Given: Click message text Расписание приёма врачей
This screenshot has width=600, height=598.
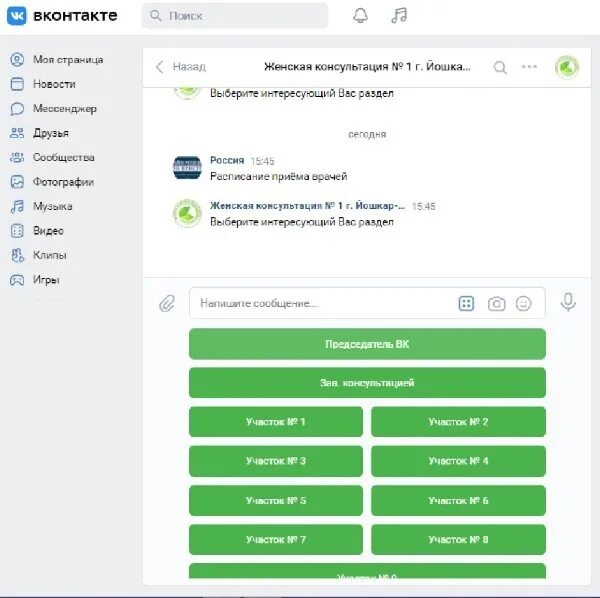Looking at the screenshot, I should (x=279, y=176).
